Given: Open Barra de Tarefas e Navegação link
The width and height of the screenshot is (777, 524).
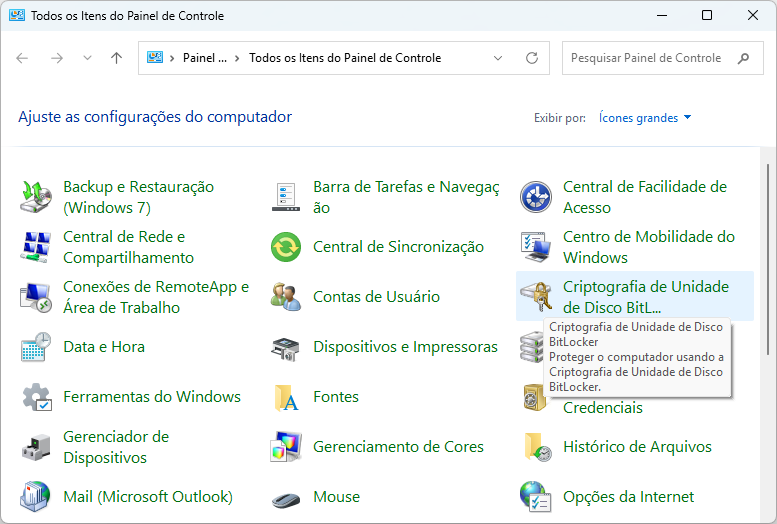Looking at the screenshot, I should tap(406, 197).
